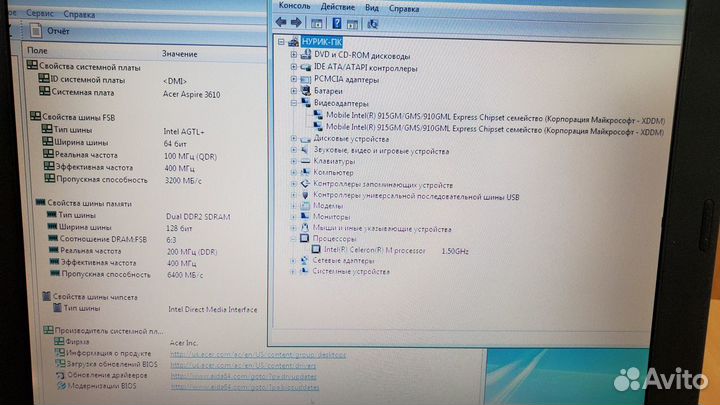Click the Системные устройства icon
Screen dimensions: 720x405
point(304,271)
